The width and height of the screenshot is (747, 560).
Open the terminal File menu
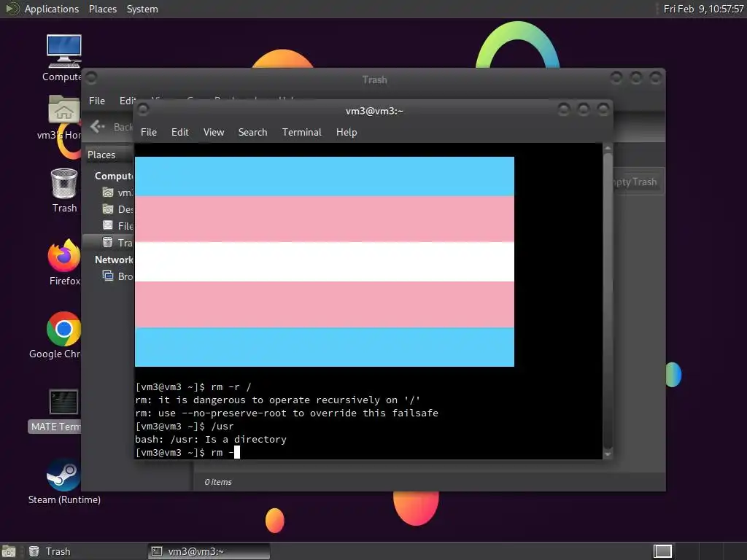(x=149, y=132)
